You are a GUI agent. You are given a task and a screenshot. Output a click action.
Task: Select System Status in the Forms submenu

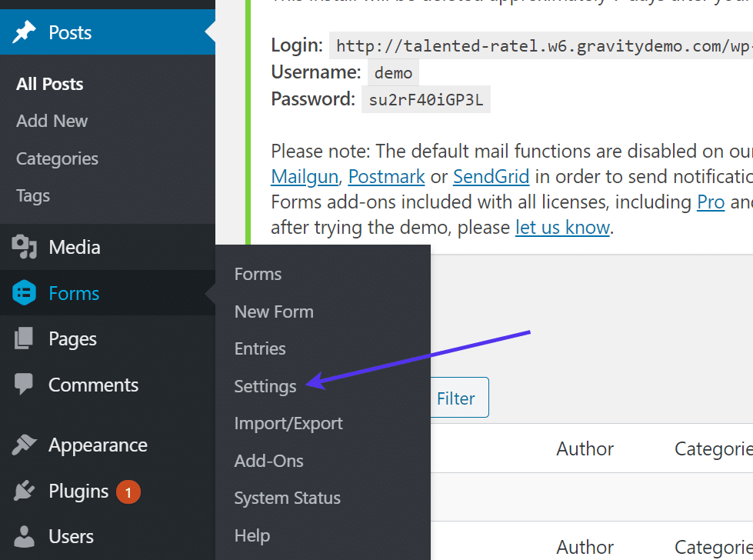coord(288,498)
